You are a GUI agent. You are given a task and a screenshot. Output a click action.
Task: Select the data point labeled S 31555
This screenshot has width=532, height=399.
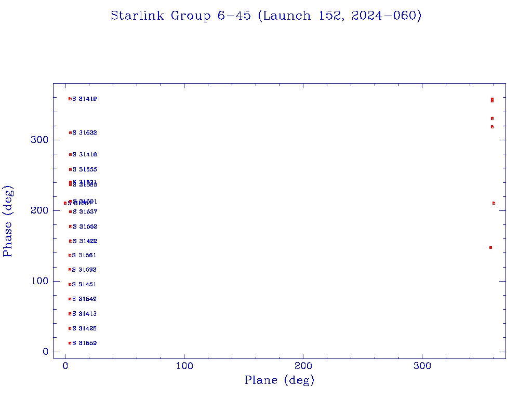tap(71, 170)
